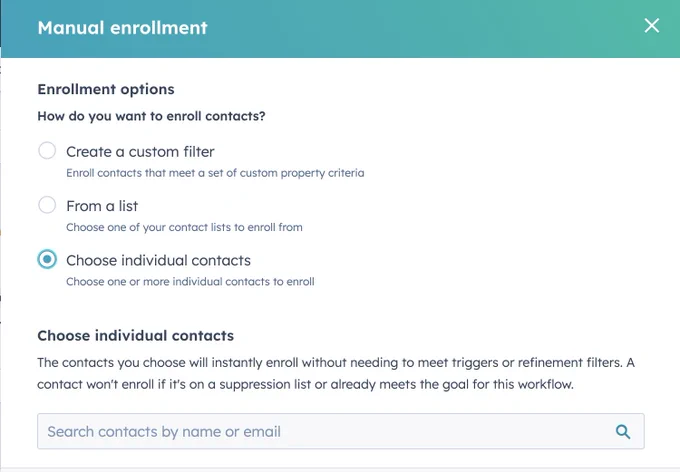Click the bold Choose individual contacts section heading
The image size is (680, 472).
tap(135, 336)
